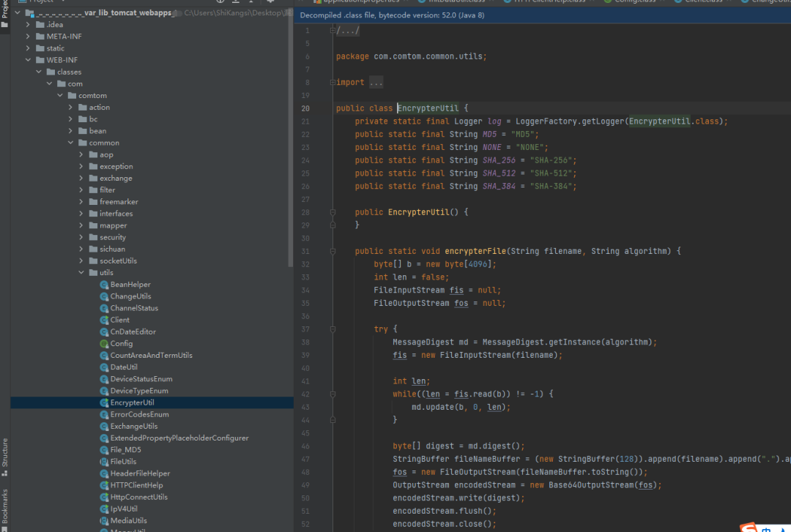Expand the mapper package
The image size is (791, 532).
[x=81, y=225]
